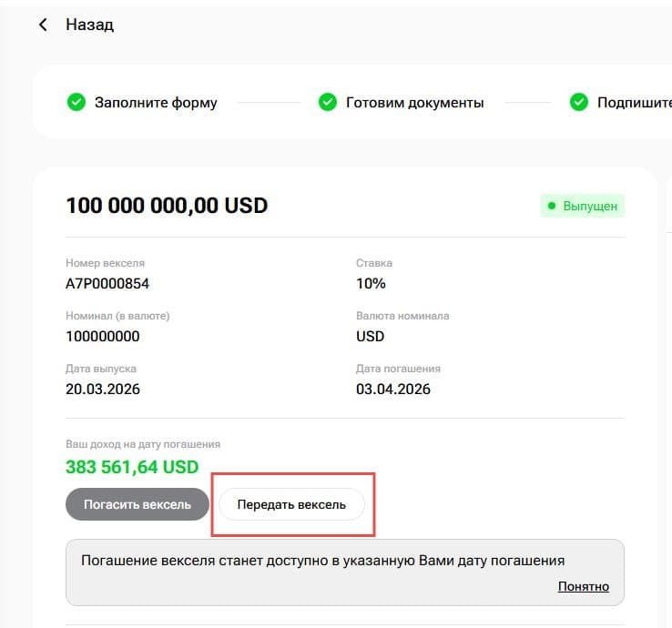
Task: Select the Заполните форму step label
Action: click(156, 102)
